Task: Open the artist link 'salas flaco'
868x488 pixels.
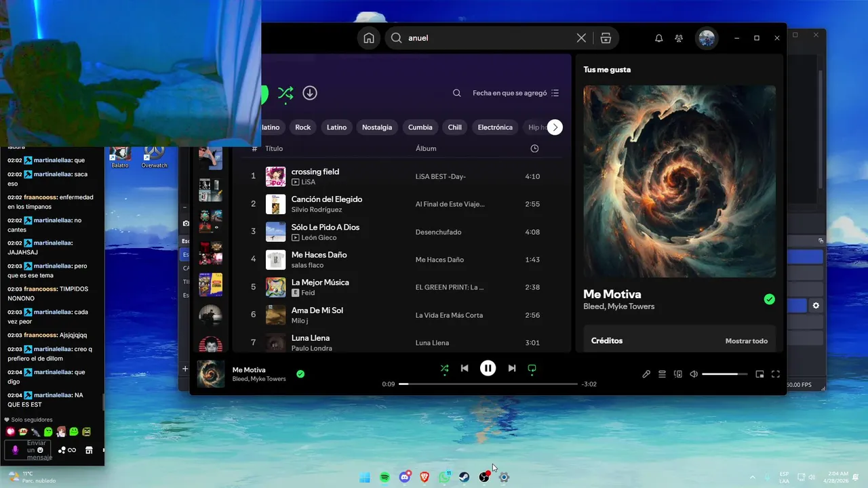Action: (307, 265)
